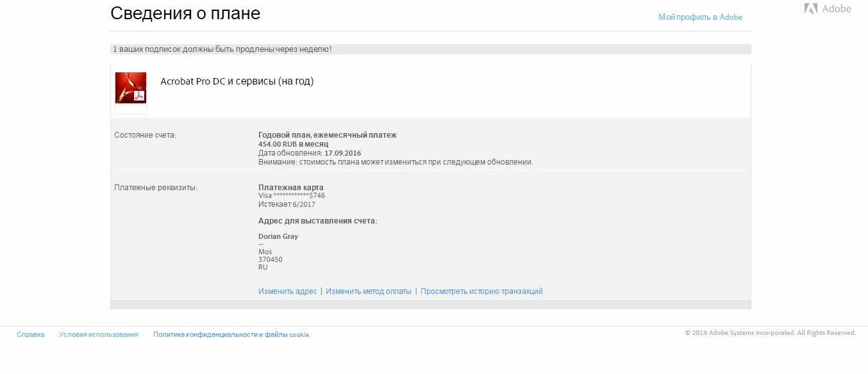This screenshot has width=868, height=374.
Task: Click Адрес для выставления счета heading
Action: click(318, 221)
